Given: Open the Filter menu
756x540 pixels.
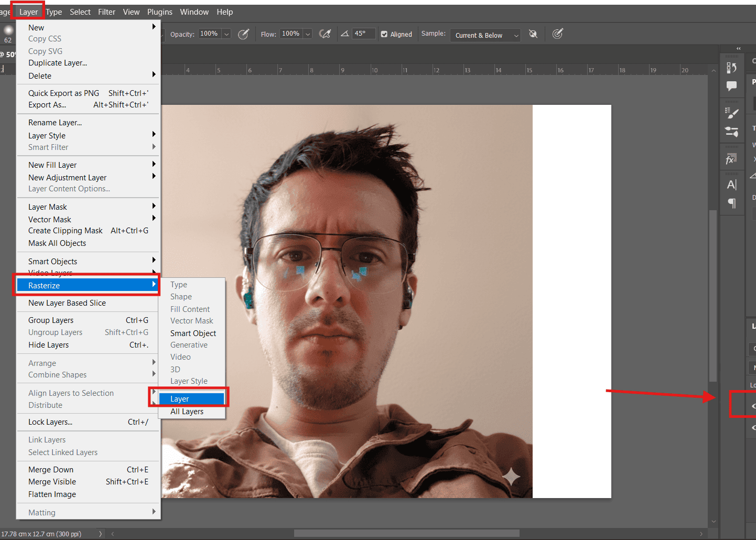Looking at the screenshot, I should [106, 12].
